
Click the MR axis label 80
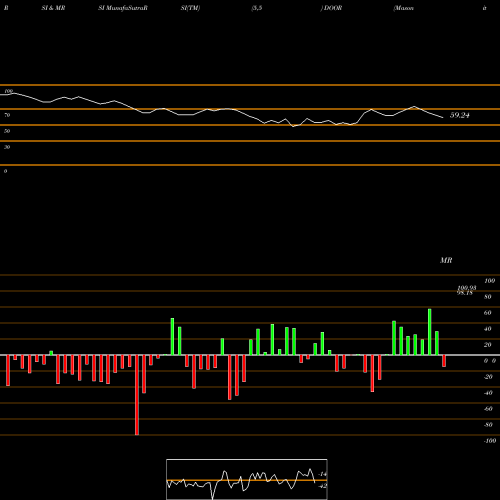pos(488,297)
